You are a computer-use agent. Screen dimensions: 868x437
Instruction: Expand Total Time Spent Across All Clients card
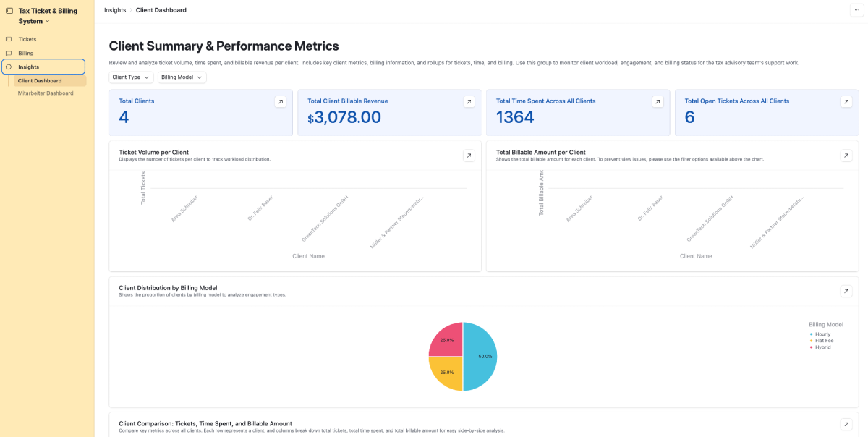click(658, 102)
